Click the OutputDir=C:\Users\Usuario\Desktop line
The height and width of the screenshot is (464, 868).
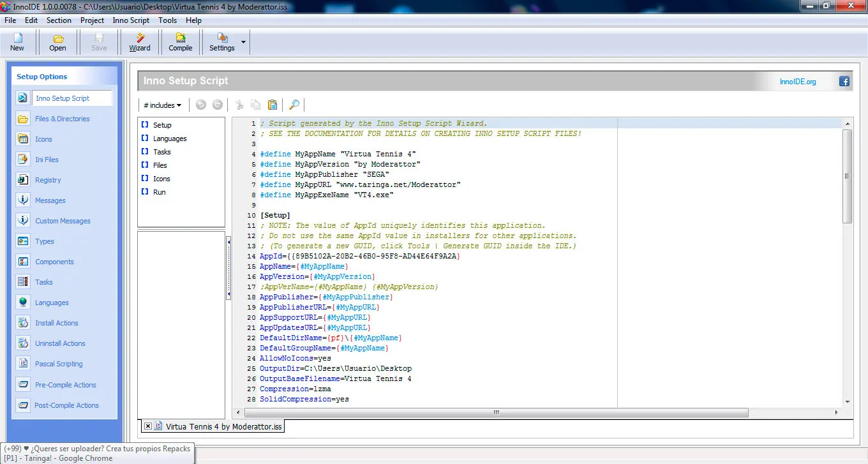(336, 368)
